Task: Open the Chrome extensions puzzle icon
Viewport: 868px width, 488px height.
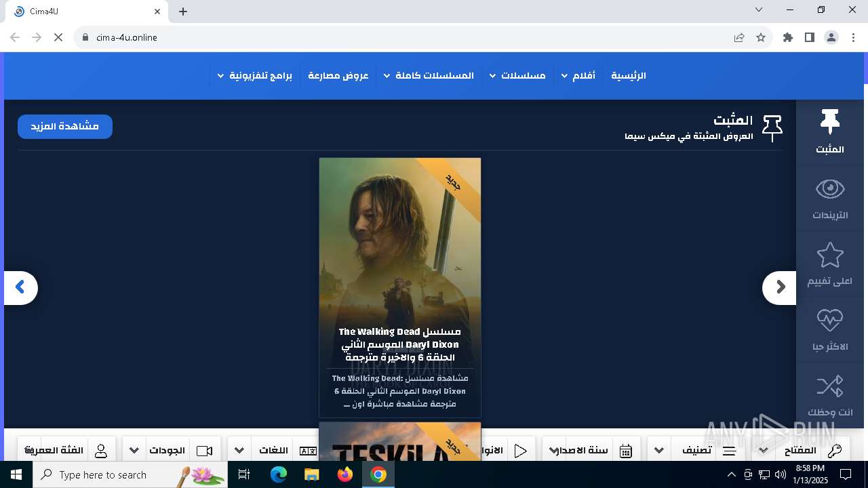Action: pos(788,37)
